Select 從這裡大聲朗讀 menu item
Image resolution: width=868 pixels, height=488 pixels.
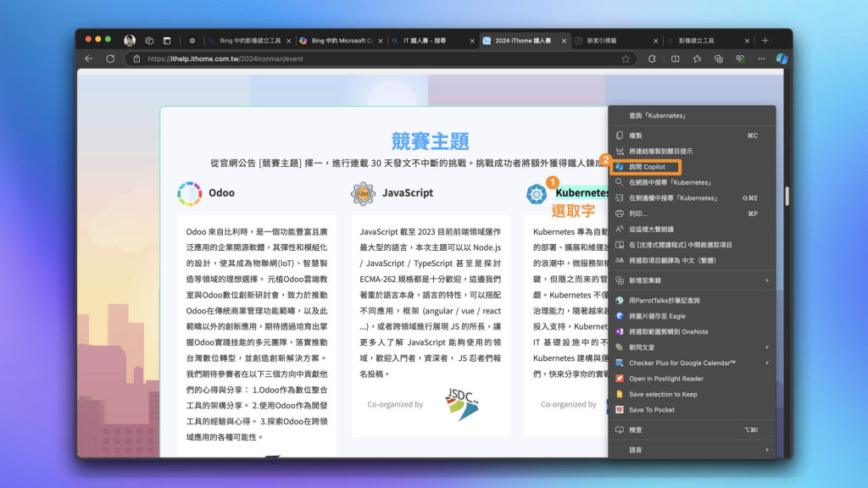[x=692, y=229]
